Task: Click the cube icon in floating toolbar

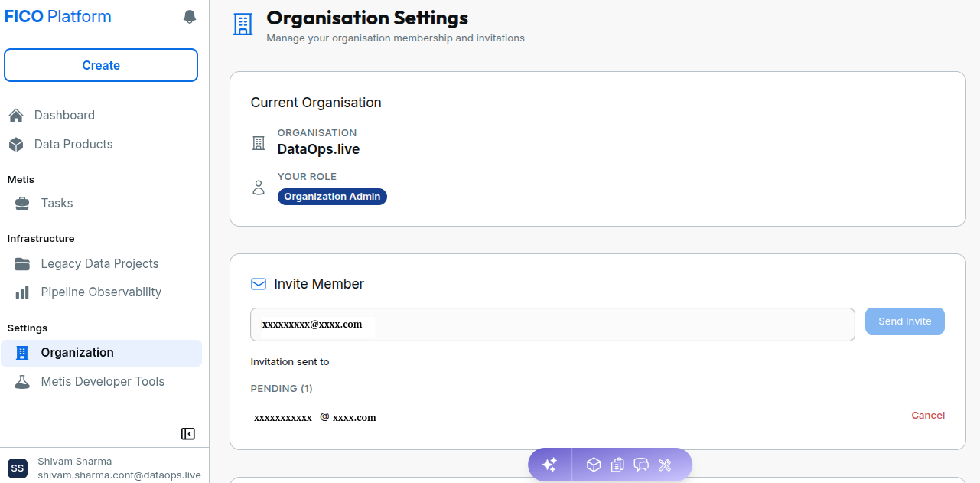Action: pos(594,465)
